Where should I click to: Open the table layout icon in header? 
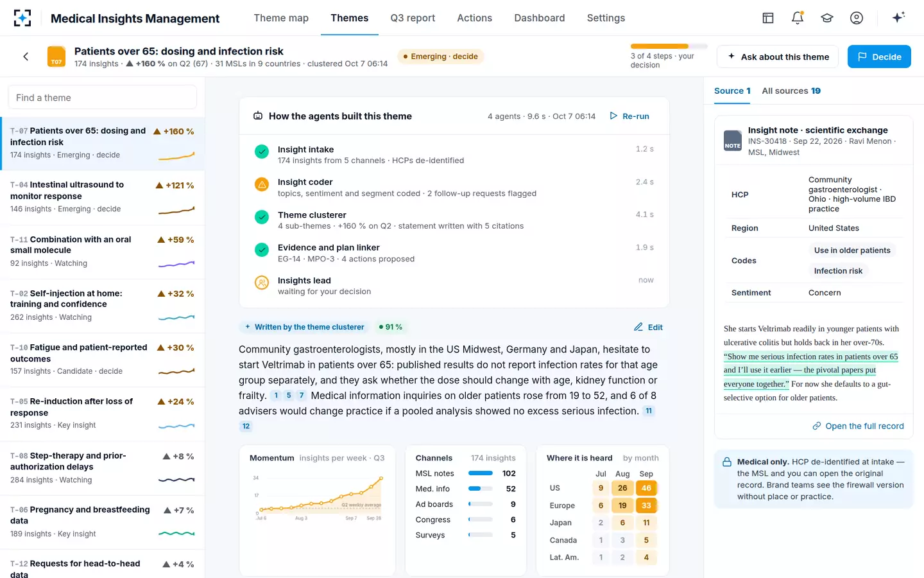point(768,18)
